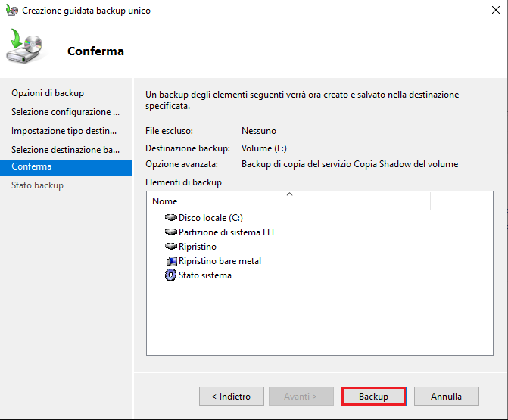508x420 pixels.
Task: Click the sort arrow above Nome column
Action: [x=288, y=194]
